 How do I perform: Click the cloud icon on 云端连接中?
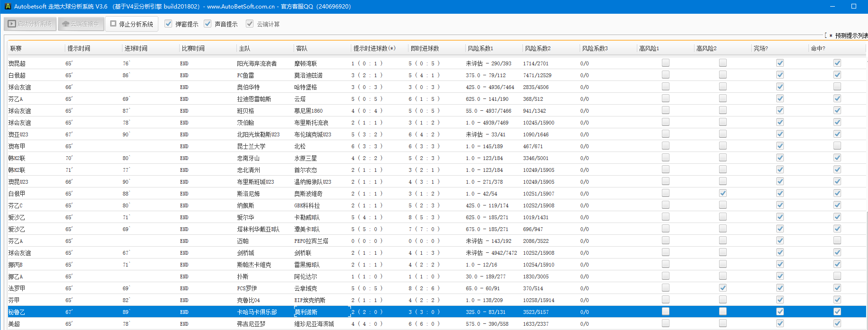pyautogui.click(x=66, y=24)
